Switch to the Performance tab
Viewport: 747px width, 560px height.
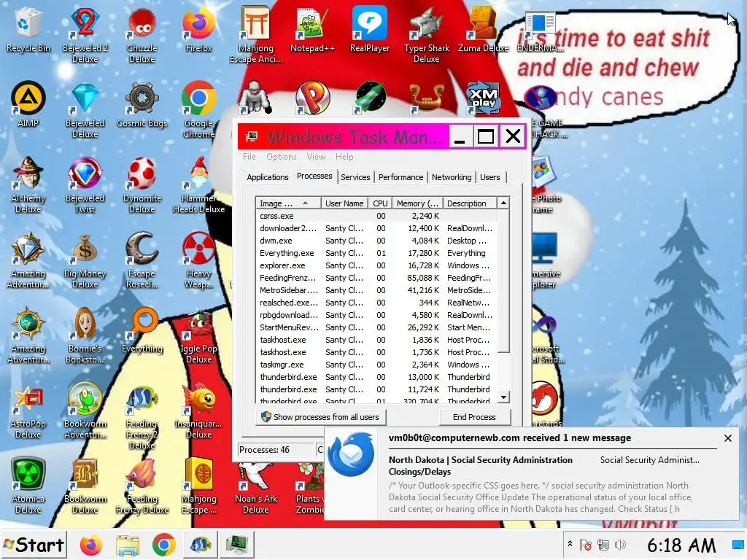coord(400,177)
